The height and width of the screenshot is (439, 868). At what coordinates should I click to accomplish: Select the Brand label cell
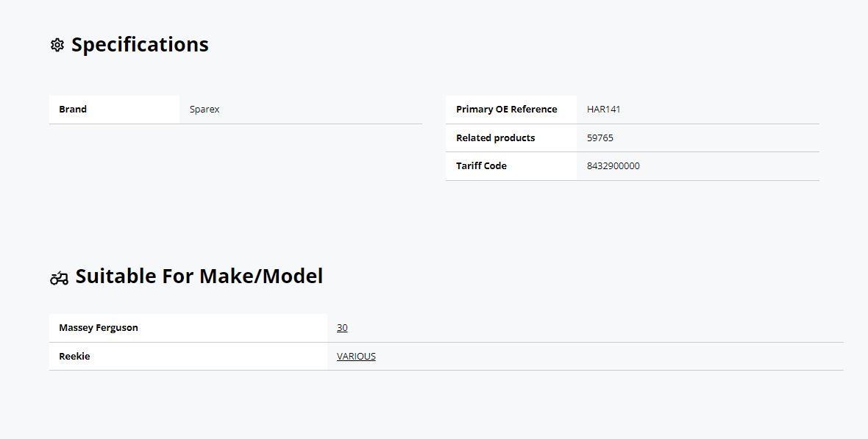[x=114, y=110]
